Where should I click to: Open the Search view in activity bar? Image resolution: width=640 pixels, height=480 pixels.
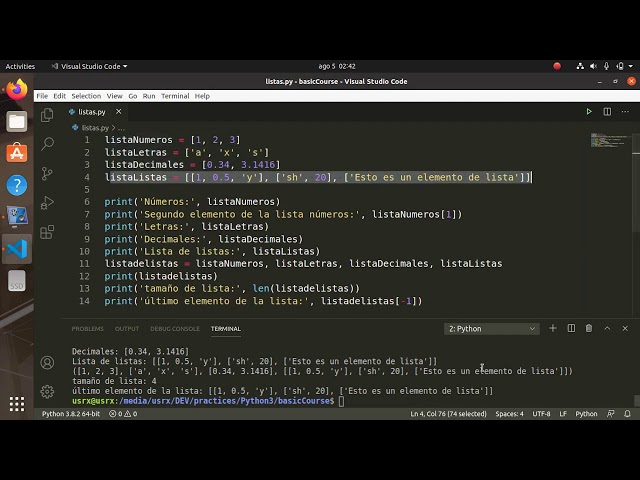(x=47, y=144)
